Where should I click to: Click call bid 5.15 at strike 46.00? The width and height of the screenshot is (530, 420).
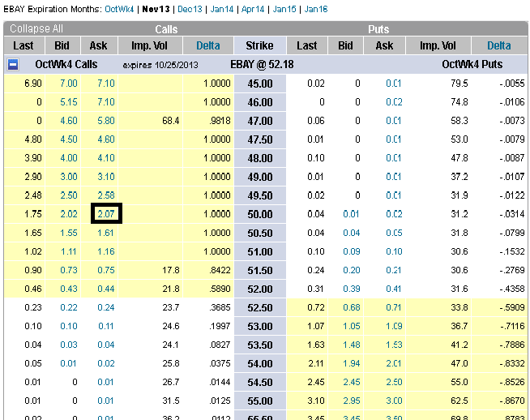69,102
